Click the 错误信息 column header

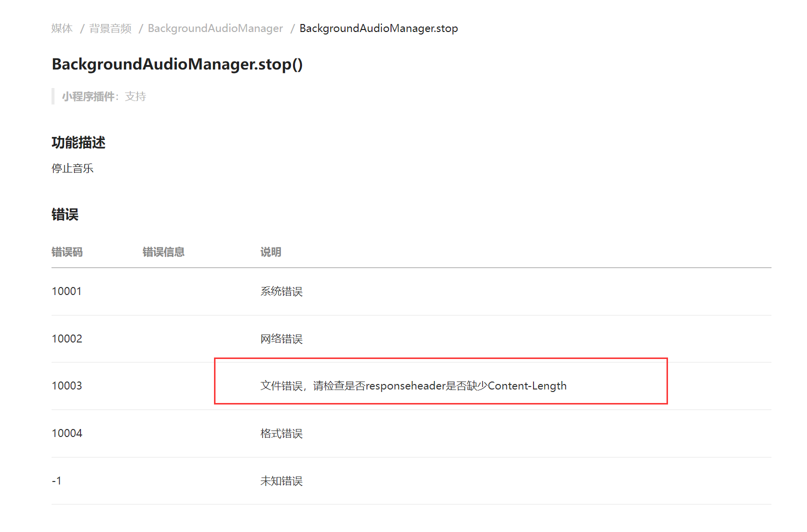pyautogui.click(x=163, y=252)
